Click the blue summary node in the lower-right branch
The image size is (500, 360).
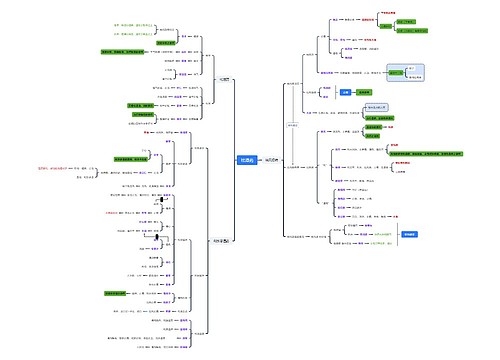[409, 234]
